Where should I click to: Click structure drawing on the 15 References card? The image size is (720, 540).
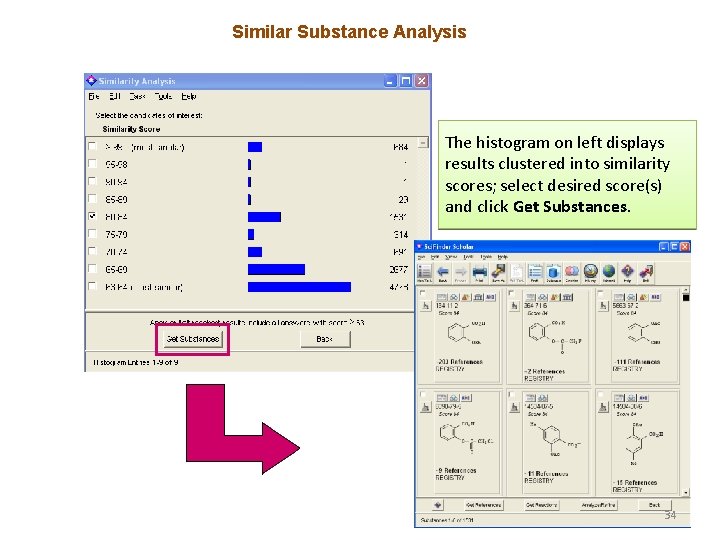tap(643, 445)
